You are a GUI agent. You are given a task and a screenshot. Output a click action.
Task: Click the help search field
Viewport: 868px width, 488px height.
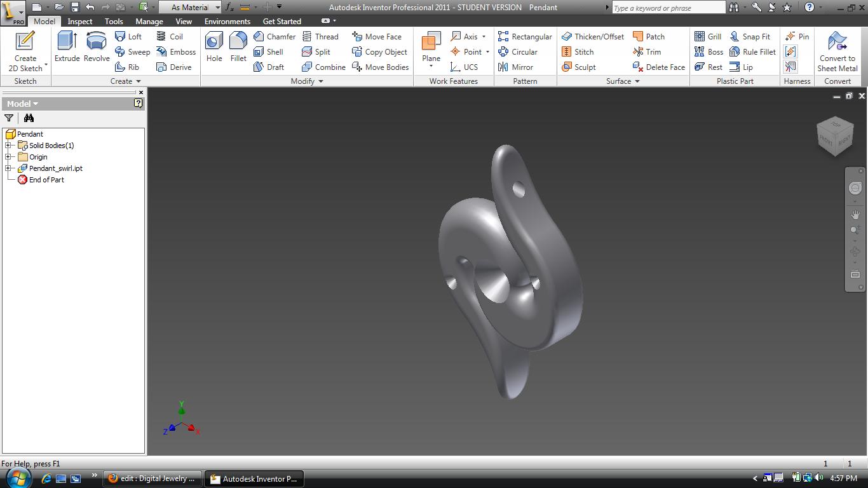668,8
